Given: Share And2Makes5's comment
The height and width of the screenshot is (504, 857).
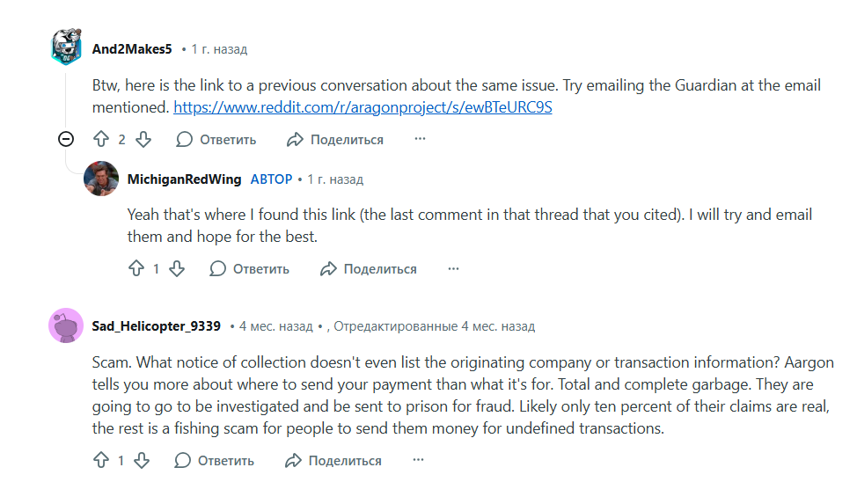Looking at the screenshot, I should (x=335, y=139).
